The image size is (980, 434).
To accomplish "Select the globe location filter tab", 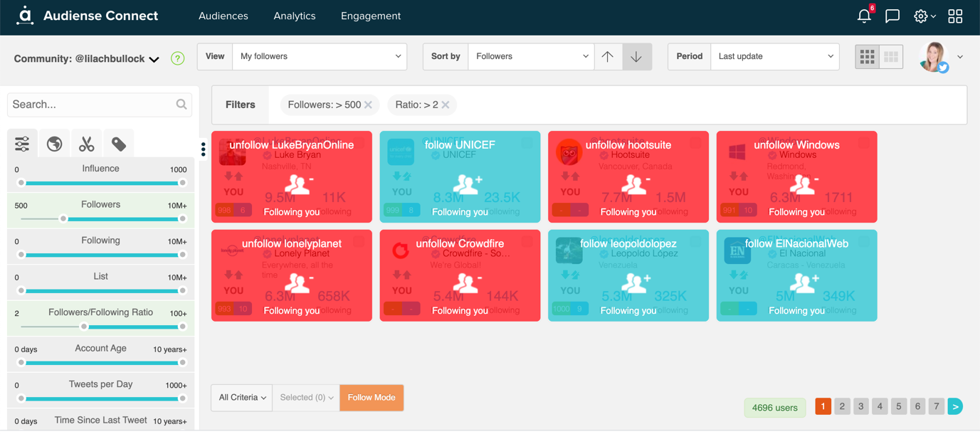I will 54,144.
